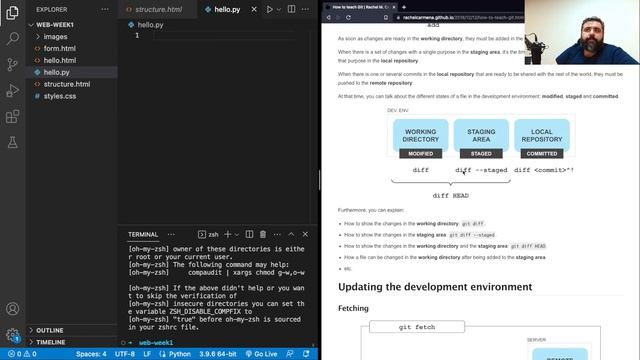Open the Source Control view
Screen dimensions: 640x360
[12, 64]
